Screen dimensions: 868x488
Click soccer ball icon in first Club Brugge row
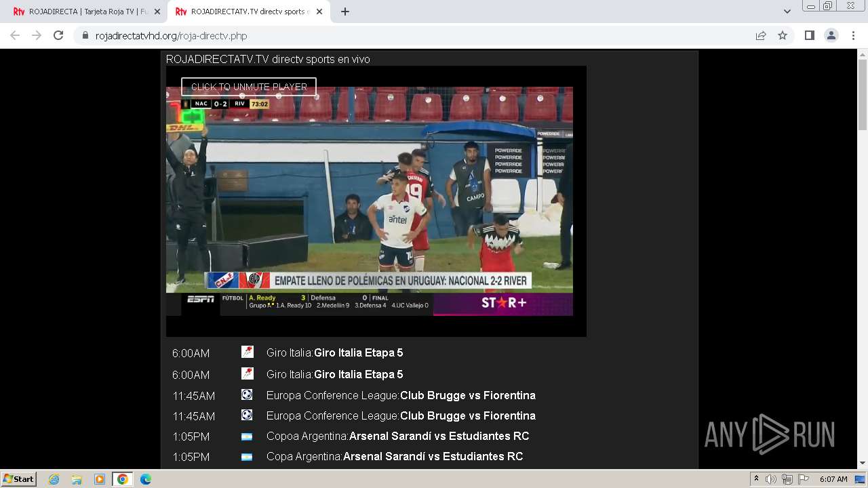[247, 394]
